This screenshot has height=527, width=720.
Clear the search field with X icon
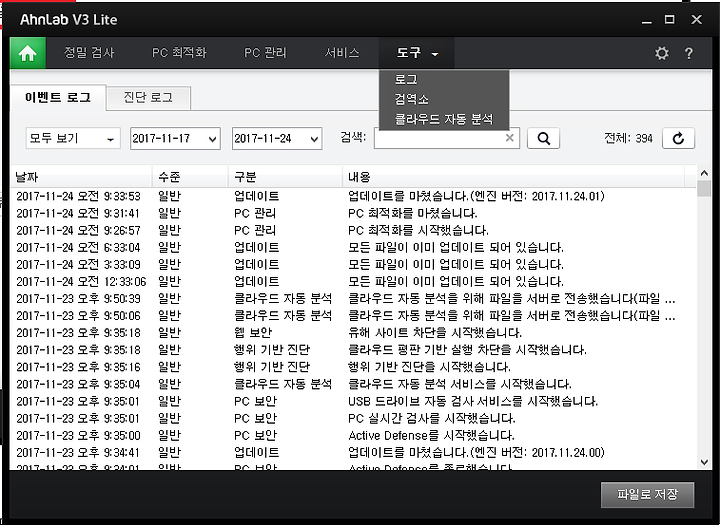pos(509,138)
